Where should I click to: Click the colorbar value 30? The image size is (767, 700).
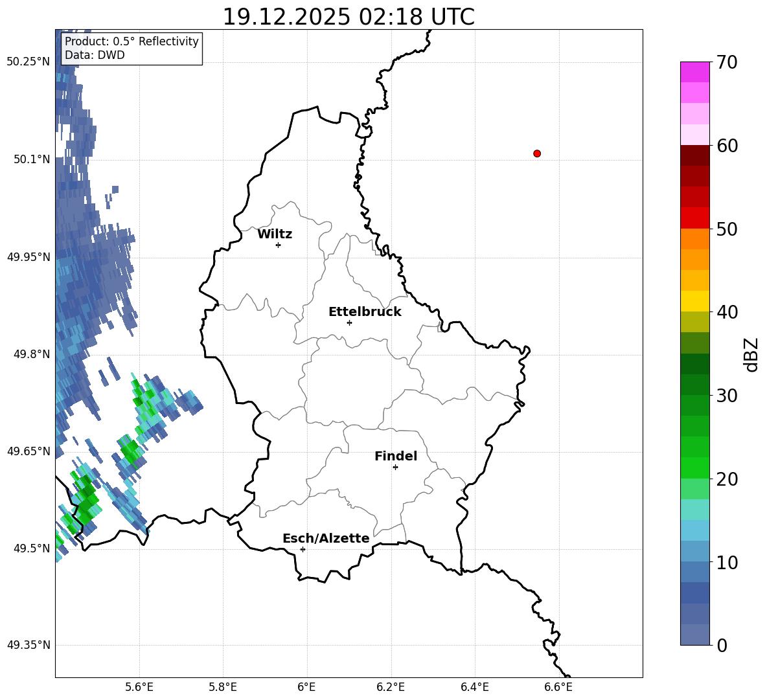pyautogui.click(x=727, y=396)
